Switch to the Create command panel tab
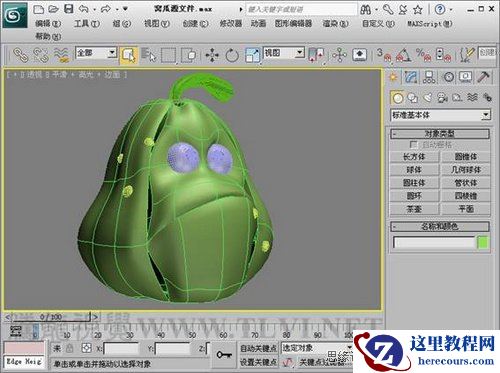 pos(394,77)
